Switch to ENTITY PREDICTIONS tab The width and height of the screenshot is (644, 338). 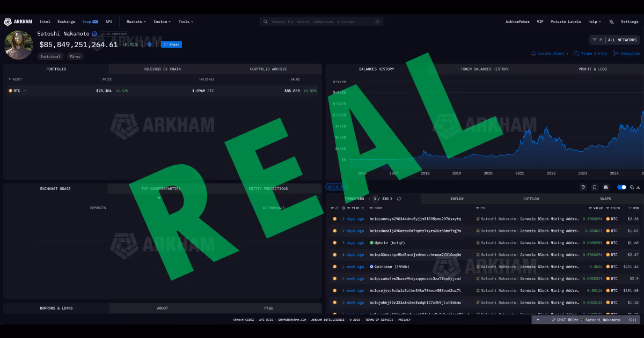pyautogui.click(x=268, y=189)
